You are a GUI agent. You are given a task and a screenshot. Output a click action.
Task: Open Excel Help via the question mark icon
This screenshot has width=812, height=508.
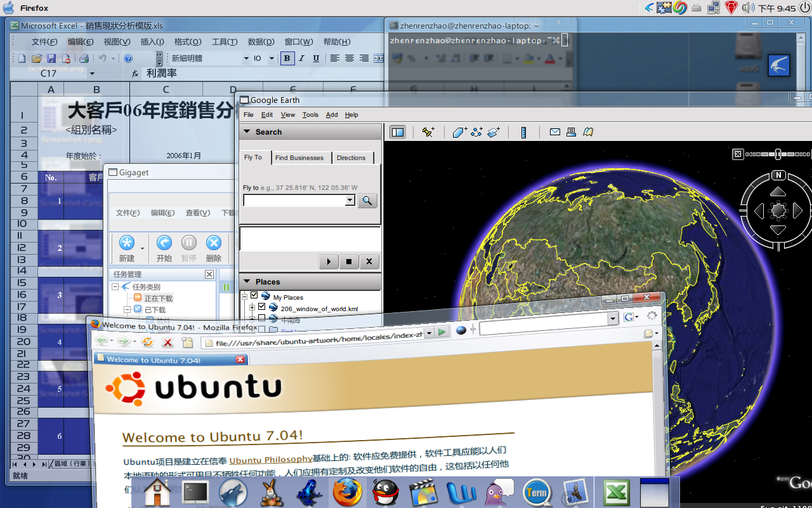(128, 58)
